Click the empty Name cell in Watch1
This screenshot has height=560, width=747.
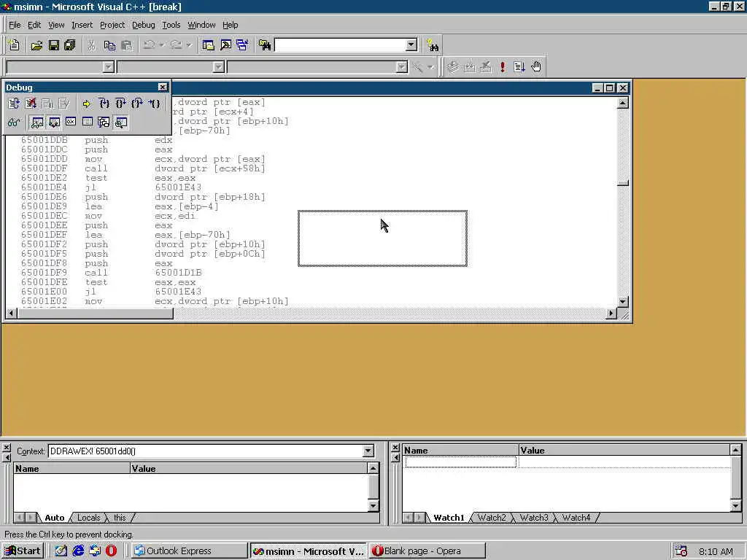[461, 462]
